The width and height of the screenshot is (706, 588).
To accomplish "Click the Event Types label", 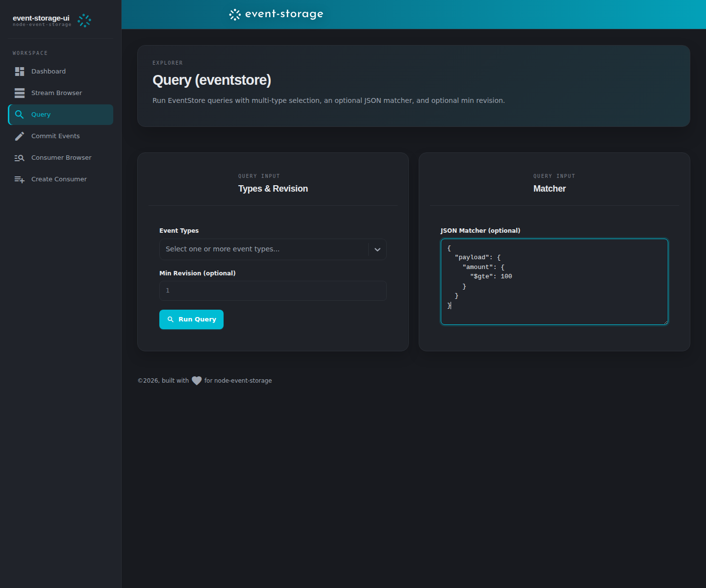I will point(179,231).
